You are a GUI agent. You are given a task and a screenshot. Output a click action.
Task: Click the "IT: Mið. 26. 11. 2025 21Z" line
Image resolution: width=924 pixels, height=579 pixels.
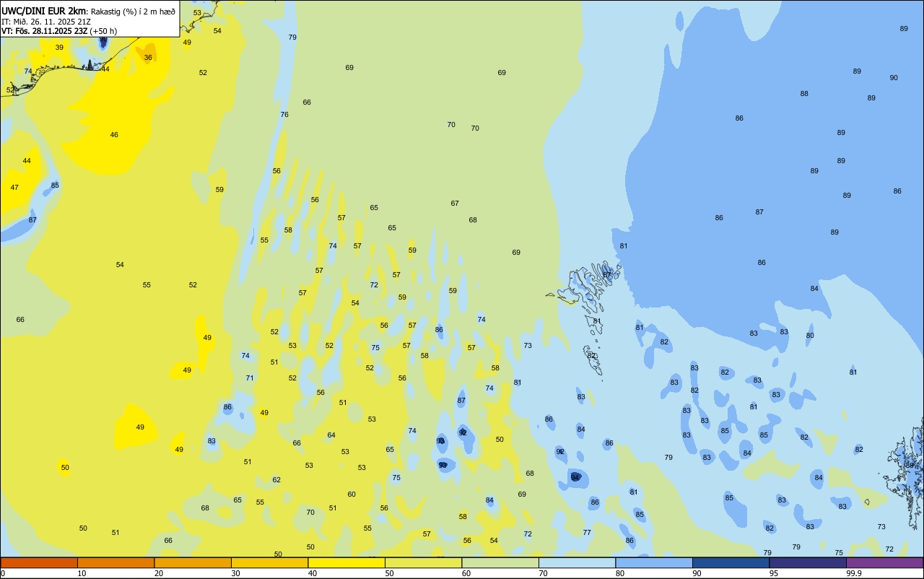(46, 22)
